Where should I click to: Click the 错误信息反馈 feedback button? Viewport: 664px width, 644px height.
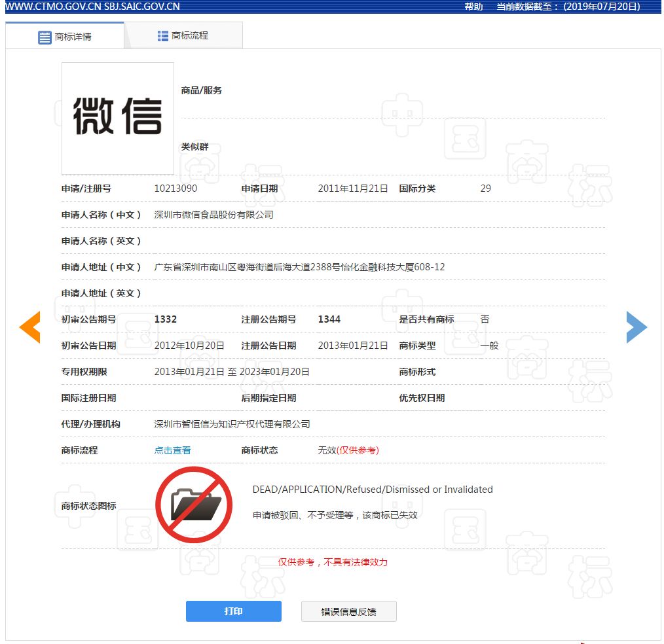coord(348,611)
